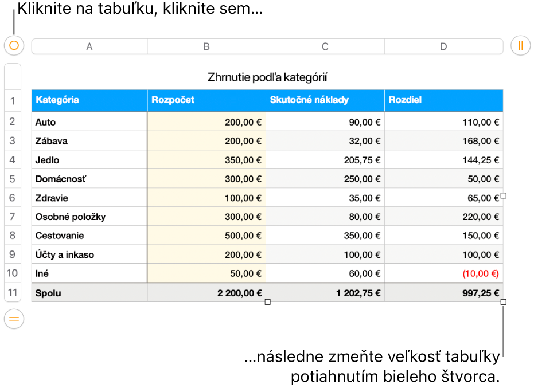Click total budget cell 2 200,00 €
This screenshot has height=392, width=534.
coord(206,293)
